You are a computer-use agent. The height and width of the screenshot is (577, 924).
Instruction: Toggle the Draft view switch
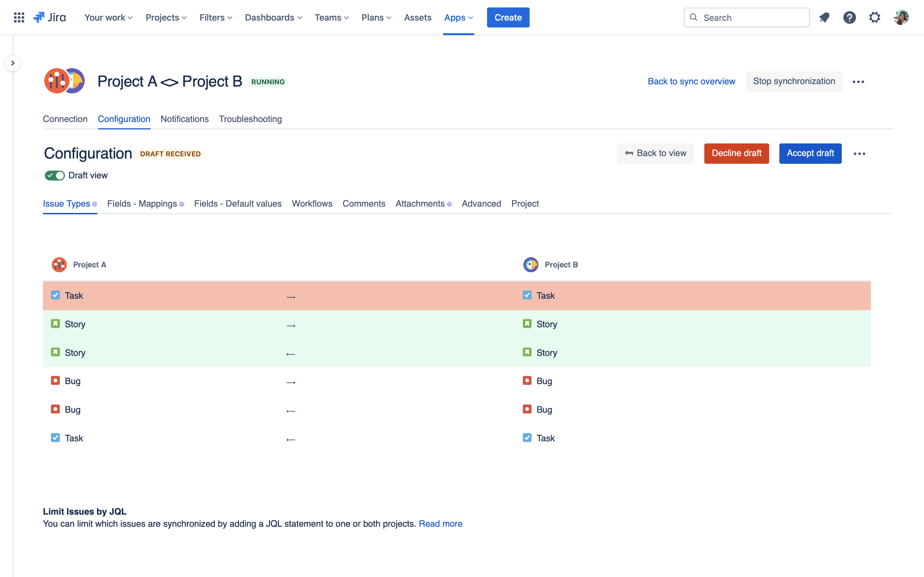[55, 176]
